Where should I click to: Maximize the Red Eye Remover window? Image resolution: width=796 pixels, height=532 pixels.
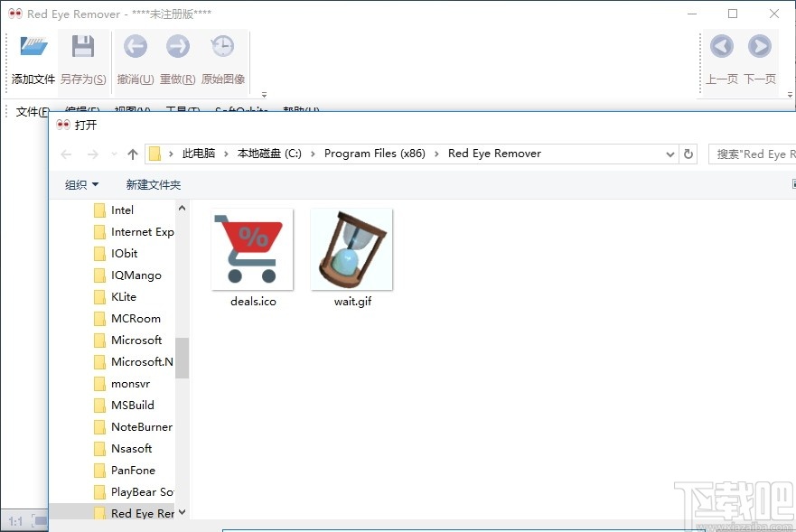click(x=733, y=14)
